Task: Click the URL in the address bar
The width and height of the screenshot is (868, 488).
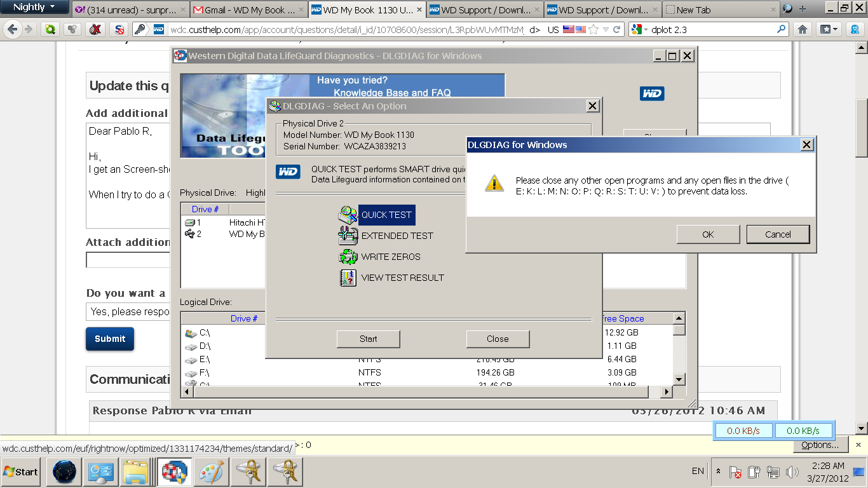Action: coord(347,29)
